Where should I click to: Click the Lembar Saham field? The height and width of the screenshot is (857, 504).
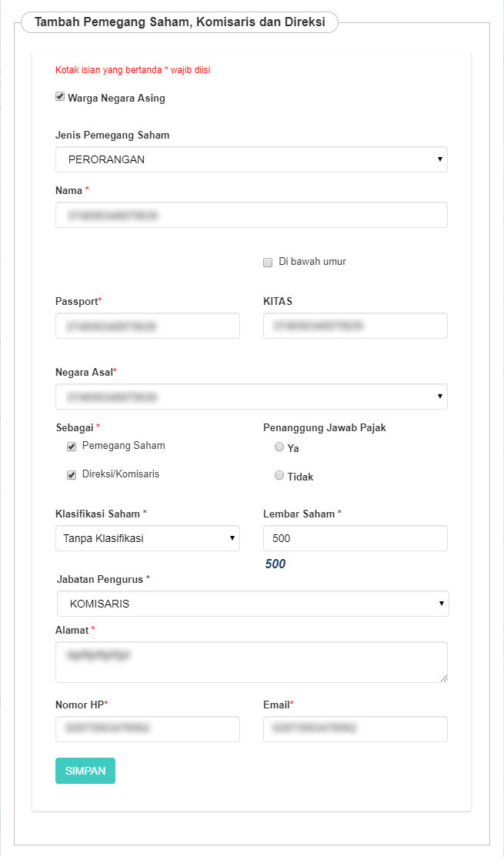(x=355, y=538)
